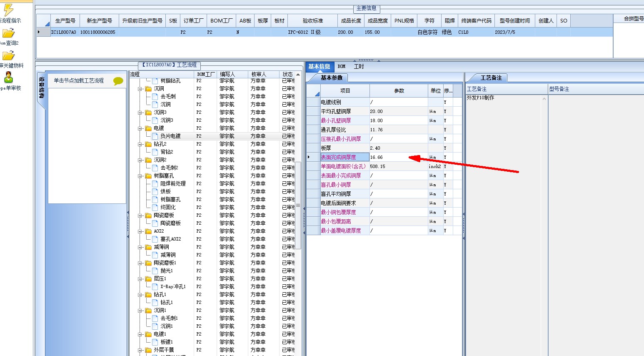Image resolution: width=644 pixels, height=356 pixels.
Task: Click the document icon beside 阻焊前处理
Action: click(155, 184)
